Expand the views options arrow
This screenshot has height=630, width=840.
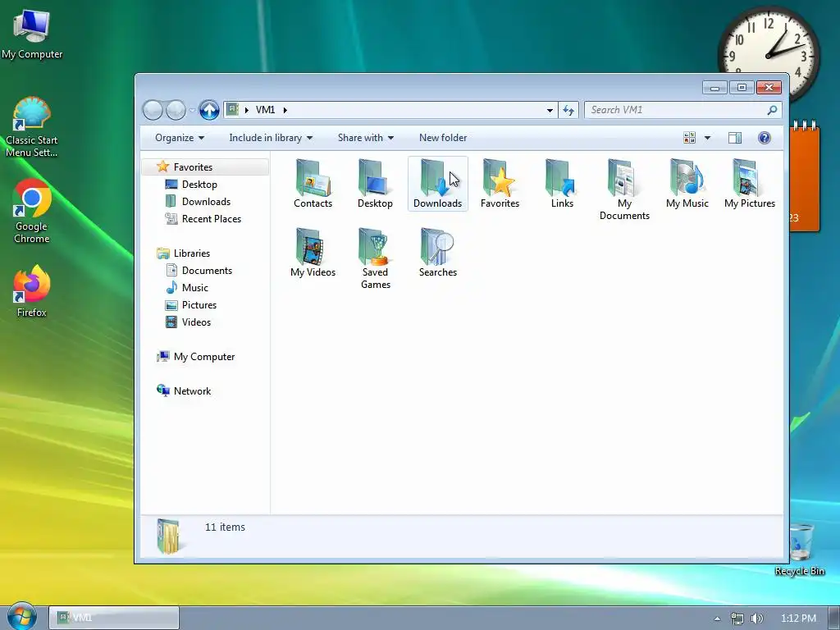coord(707,138)
